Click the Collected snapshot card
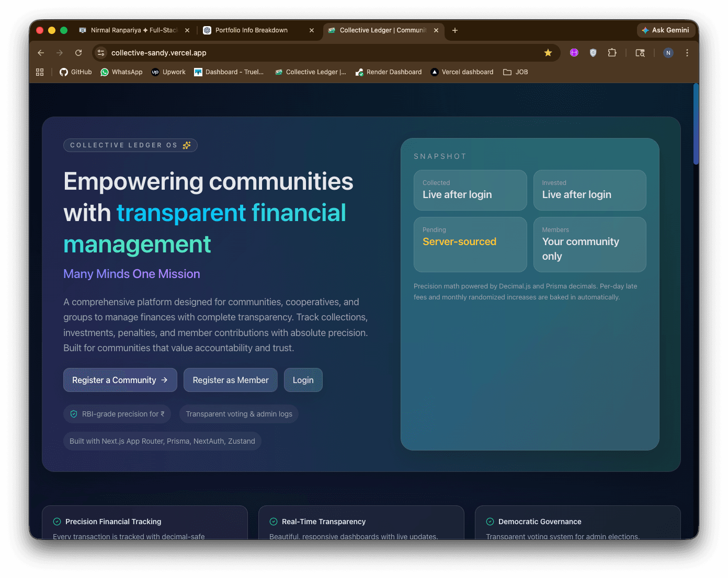The image size is (728, 578). (x=470, y=190)
